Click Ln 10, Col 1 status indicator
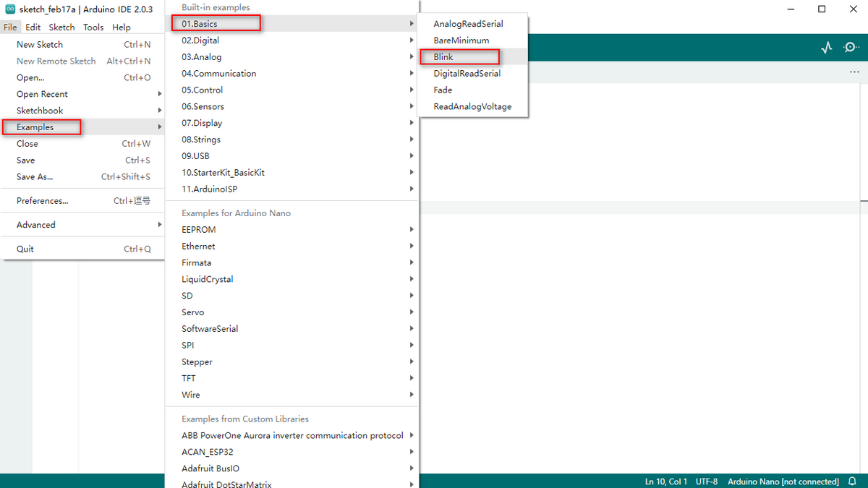This screenshot has height=488, width=868. (666, 481)
